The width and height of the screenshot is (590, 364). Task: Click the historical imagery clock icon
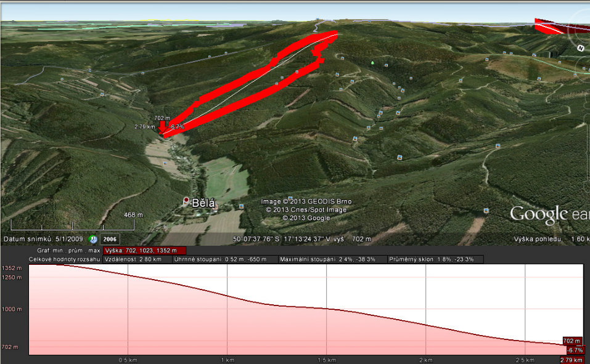click(93, 239)
